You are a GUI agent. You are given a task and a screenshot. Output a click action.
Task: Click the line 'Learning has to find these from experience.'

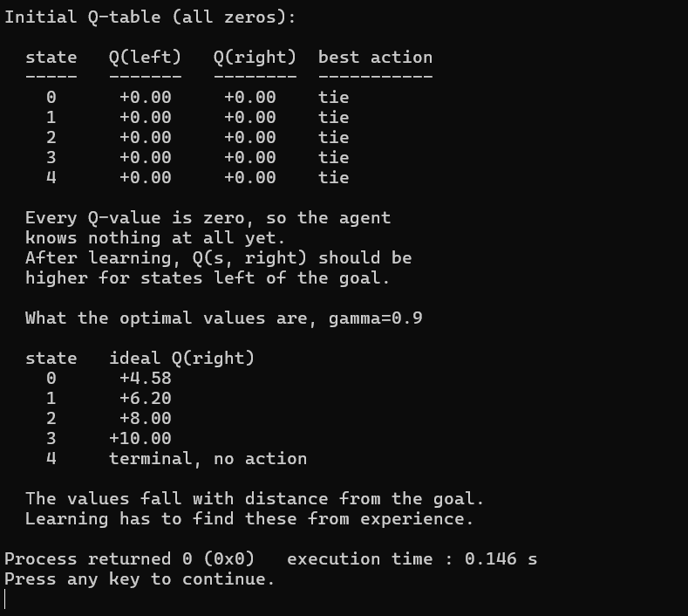pos(249,519)
